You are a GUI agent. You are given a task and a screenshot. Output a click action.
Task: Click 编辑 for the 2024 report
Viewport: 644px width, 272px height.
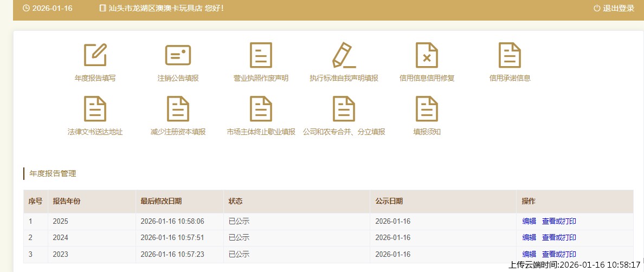point(529,237)
